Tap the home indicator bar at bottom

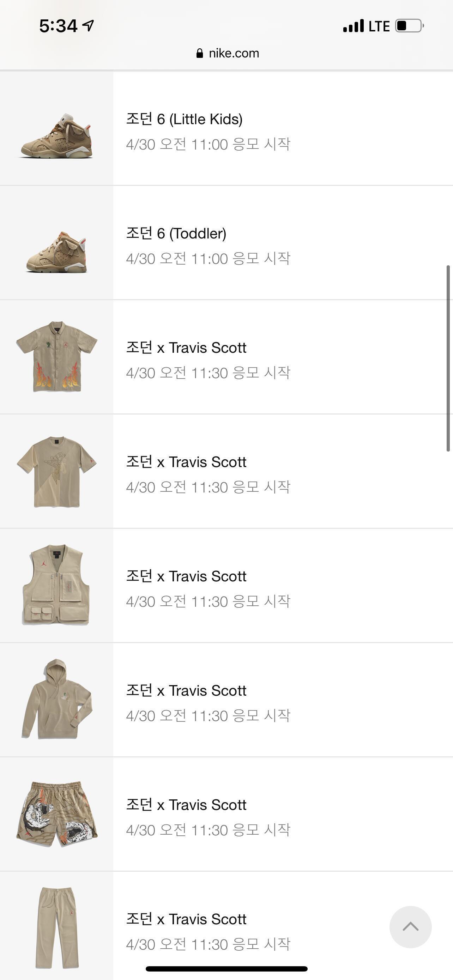coord(226,969)
